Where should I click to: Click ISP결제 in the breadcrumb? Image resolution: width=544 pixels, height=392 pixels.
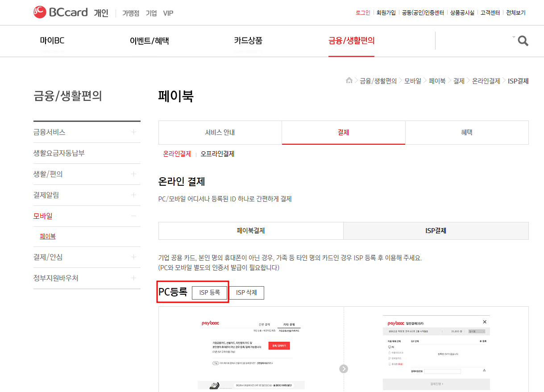pyautogui.click(x=518, y=81)
